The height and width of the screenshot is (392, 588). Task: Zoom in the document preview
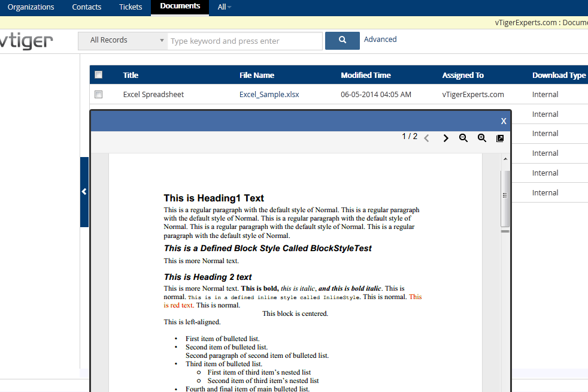coord(482,138)
